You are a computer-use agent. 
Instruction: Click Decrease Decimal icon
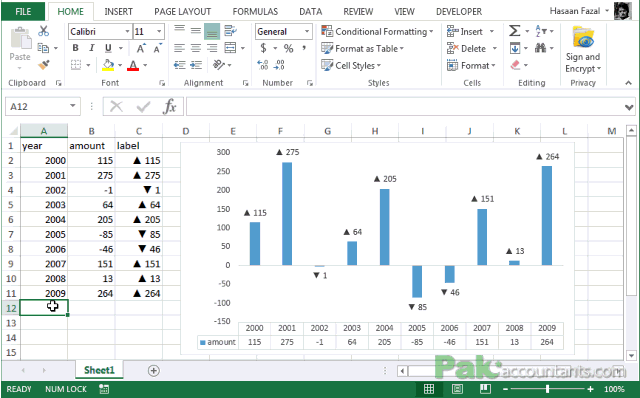tap(280, 65)
